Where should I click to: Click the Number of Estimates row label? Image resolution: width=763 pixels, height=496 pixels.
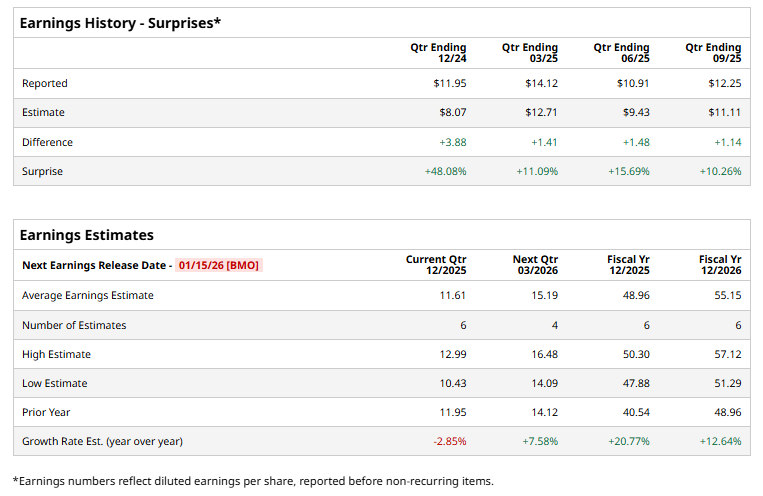pyautogui.click(x=74, y=325)
